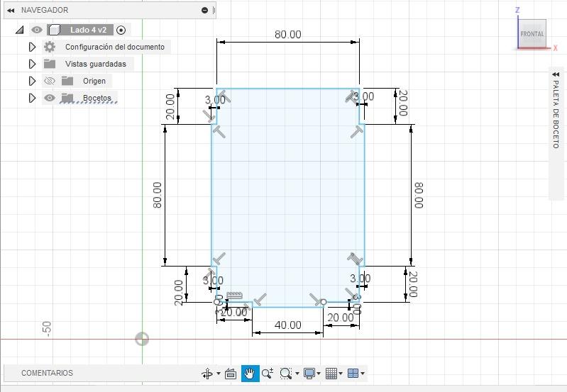Viewport: 567px width, 392px height.
Task: Click the FRONTAL face of the ViewCube
Action: point(532,33)
